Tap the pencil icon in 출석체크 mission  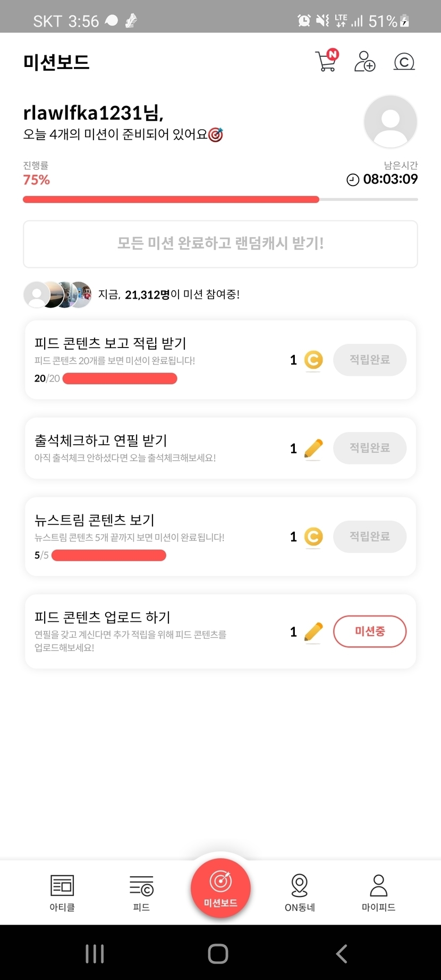click(x=313, y=449)
